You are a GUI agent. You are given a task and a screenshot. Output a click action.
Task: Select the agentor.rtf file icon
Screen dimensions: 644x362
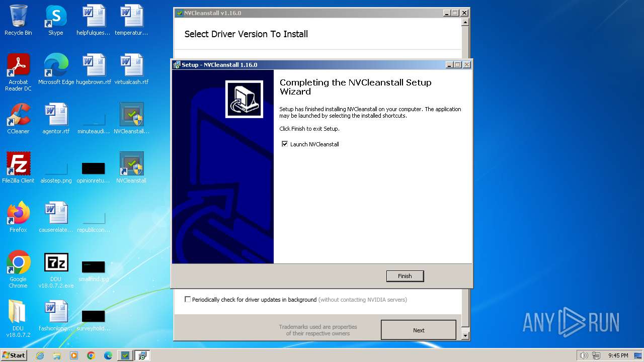tap(56, 119)
